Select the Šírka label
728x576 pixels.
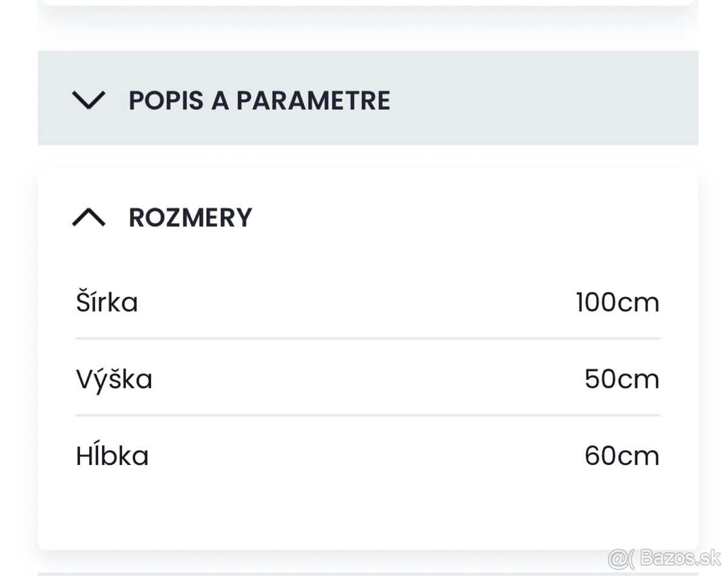[107, 302]
